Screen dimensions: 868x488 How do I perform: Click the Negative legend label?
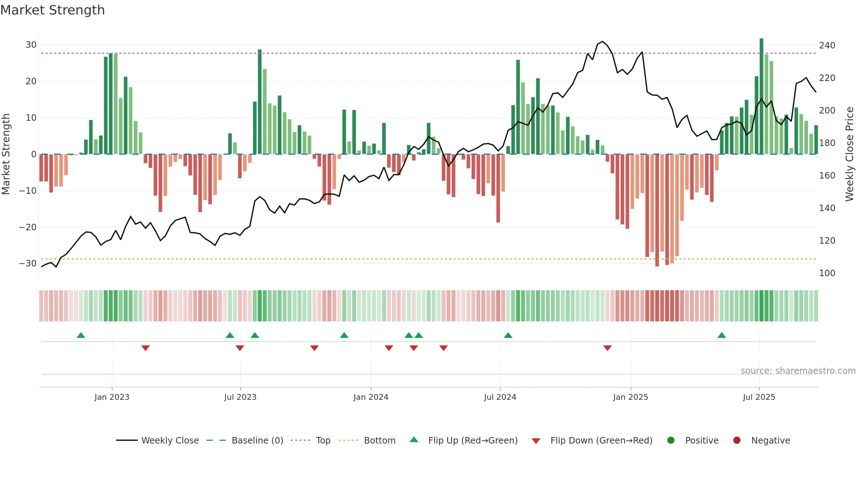771,440
